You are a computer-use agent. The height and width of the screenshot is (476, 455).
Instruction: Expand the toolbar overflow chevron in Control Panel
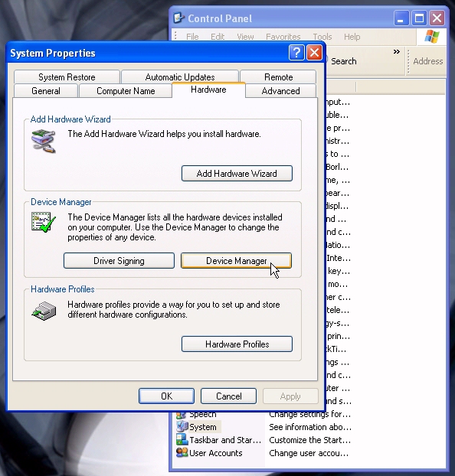[396, 51]
